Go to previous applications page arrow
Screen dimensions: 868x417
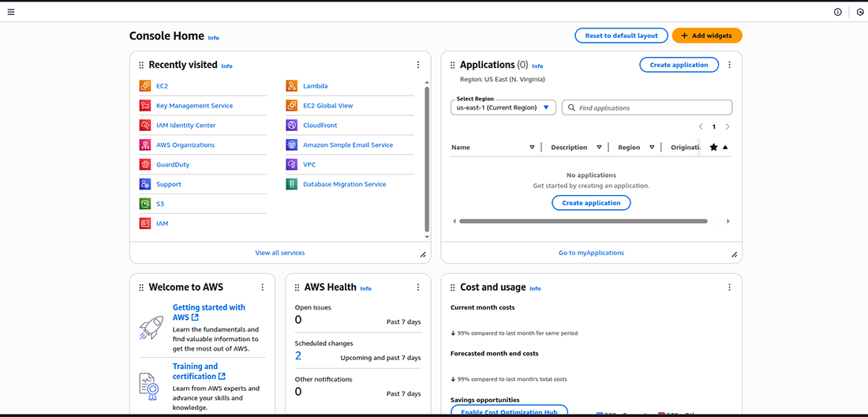701,127
